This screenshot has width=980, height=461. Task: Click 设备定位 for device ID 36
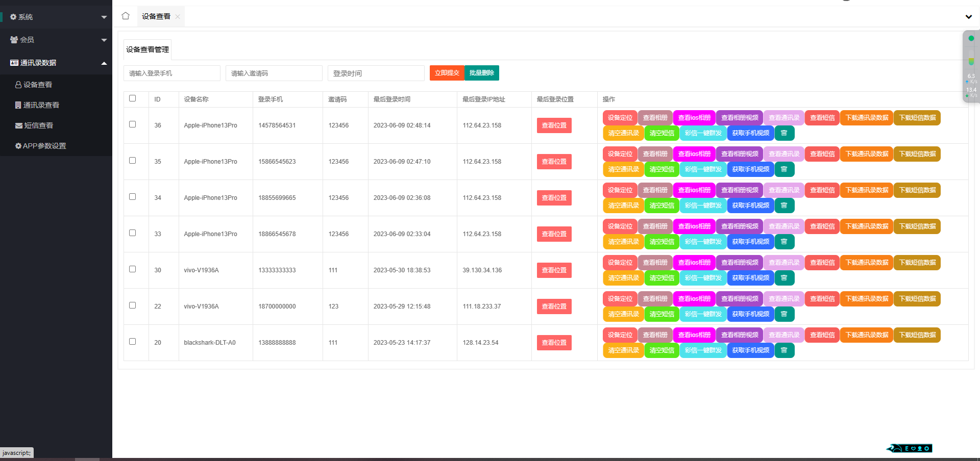click(620, 118)
